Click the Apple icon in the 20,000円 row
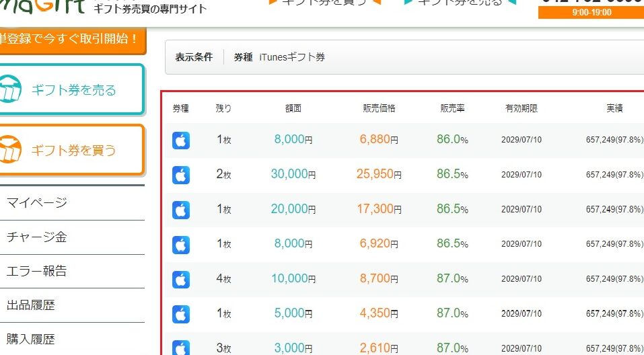The width and height of the screenshot is (644, 355). tap(181, 210)
